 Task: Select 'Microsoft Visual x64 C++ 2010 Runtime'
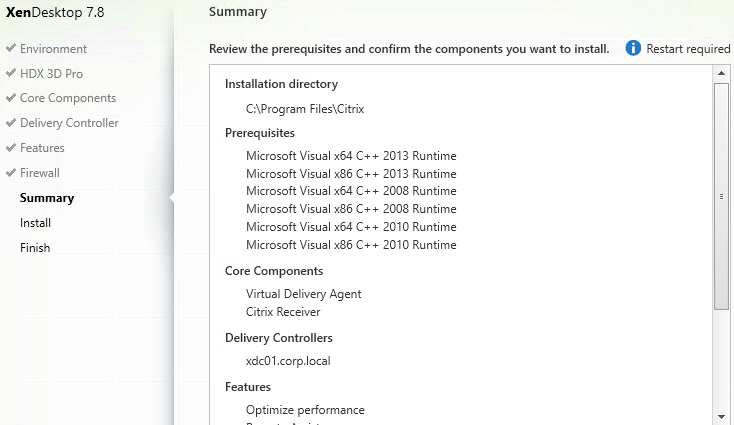(x=351, y=227)
